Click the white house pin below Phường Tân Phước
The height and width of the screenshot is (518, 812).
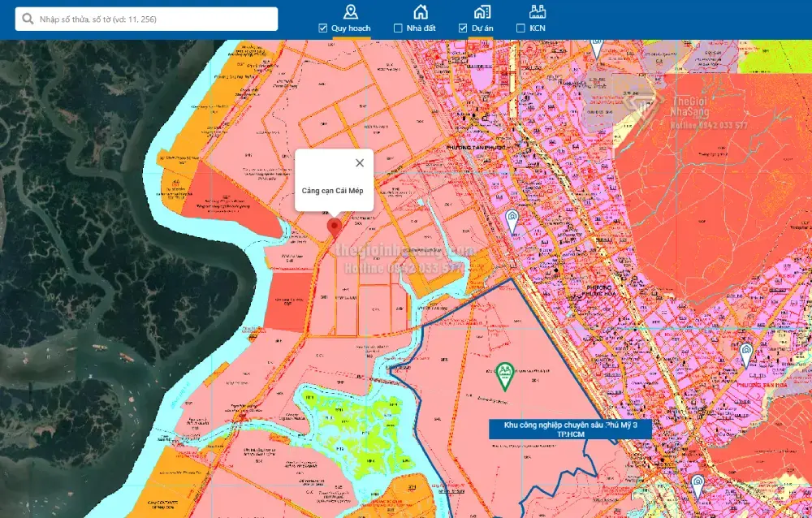tap(512, 220)
